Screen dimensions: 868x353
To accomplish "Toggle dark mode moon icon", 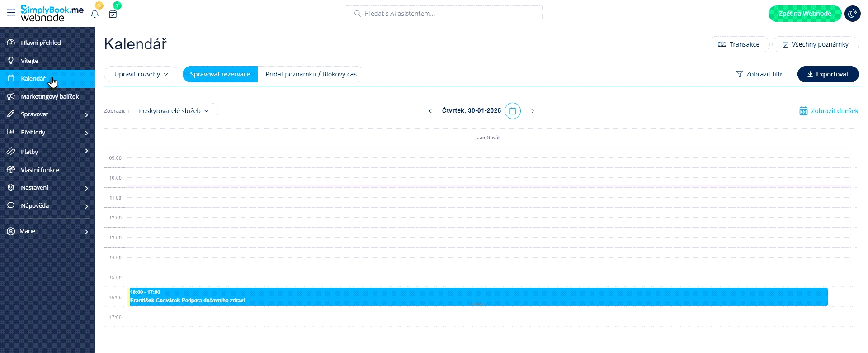I will (x=852, y=14).
